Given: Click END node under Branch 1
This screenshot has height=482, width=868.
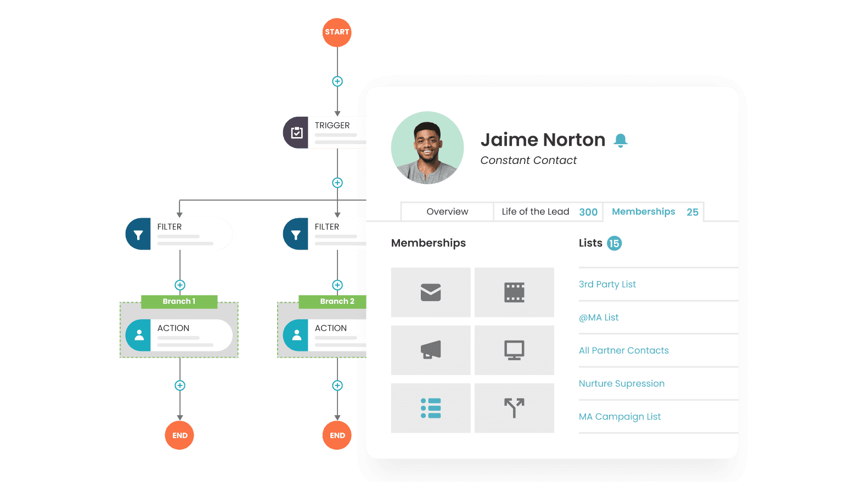Looking at the screenshot, I should point(179,435).
